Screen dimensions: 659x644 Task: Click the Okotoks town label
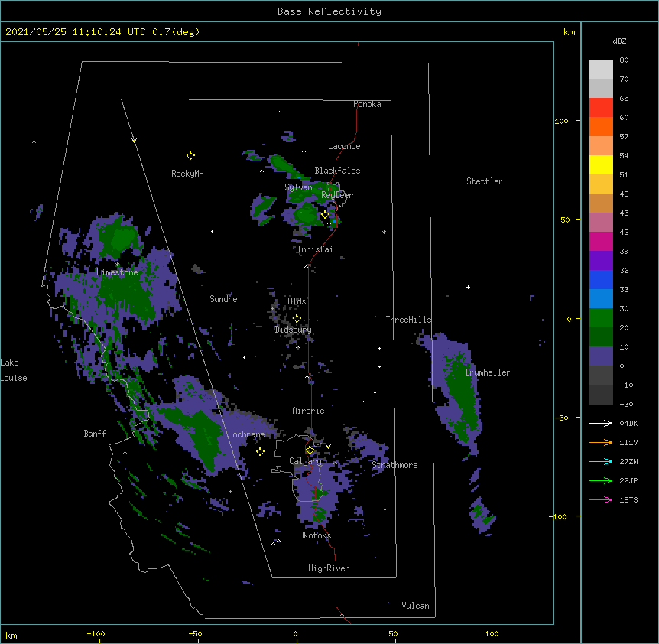pyautogui.click(x=315, y=535)
